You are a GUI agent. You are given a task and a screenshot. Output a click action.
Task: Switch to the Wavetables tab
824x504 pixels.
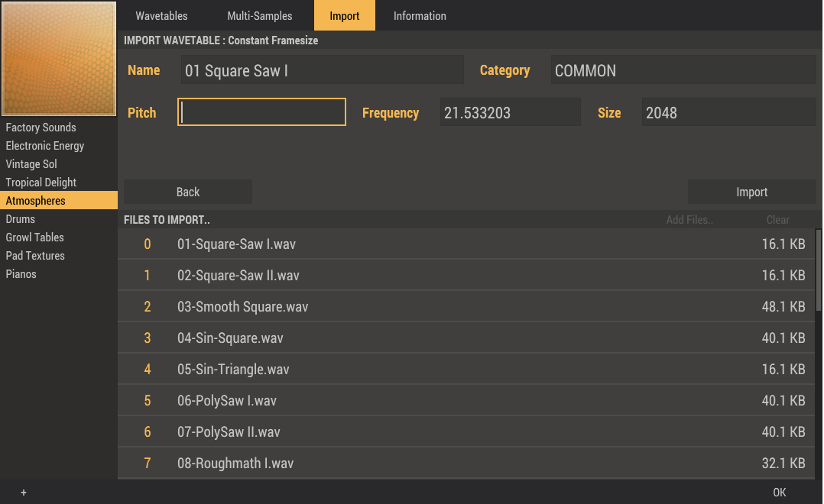click(x=161, y=16)
